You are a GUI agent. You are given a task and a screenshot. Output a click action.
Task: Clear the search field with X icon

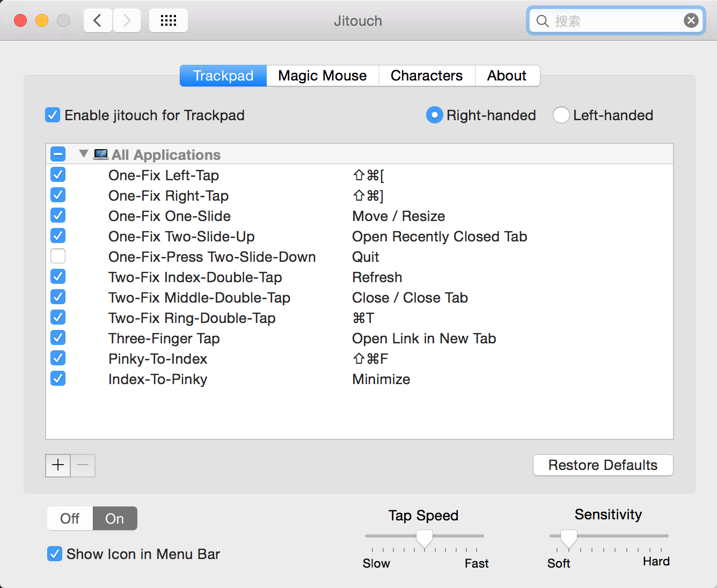pos(691,21)
